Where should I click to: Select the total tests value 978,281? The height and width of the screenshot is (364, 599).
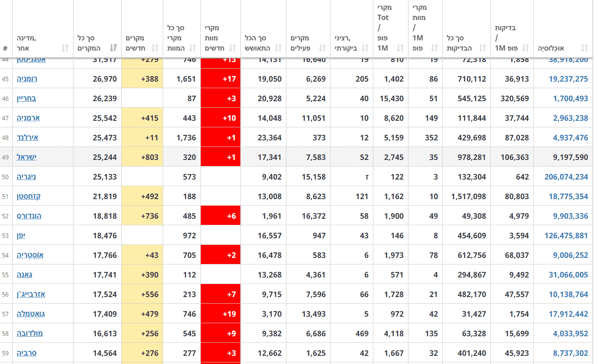pyautogui.click(x=472, y=157)
